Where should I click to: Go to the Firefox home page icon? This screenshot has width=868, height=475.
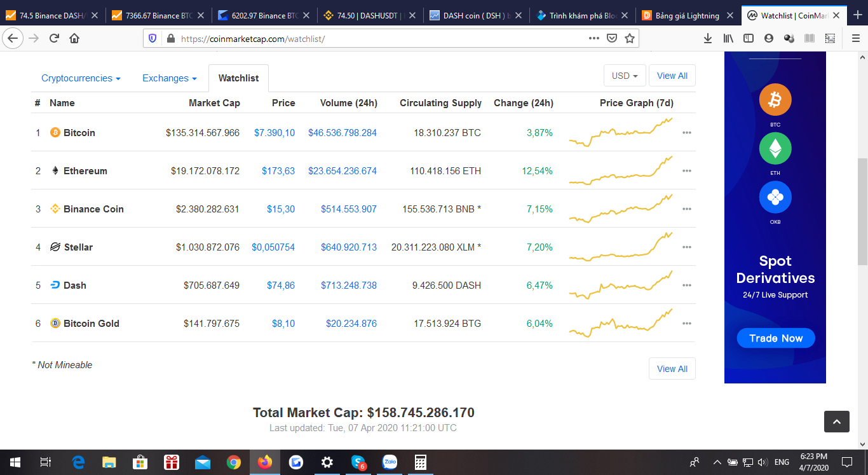[x=74, y=38]
